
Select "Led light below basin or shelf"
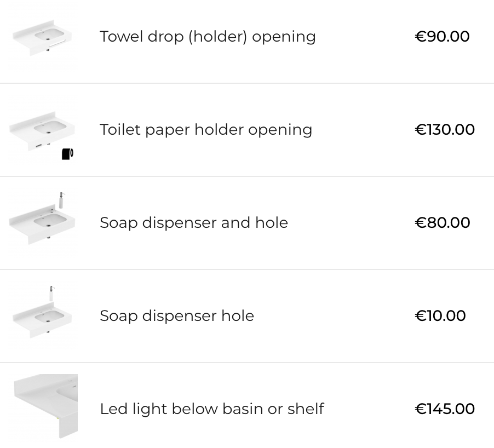(x=212, y=409)
